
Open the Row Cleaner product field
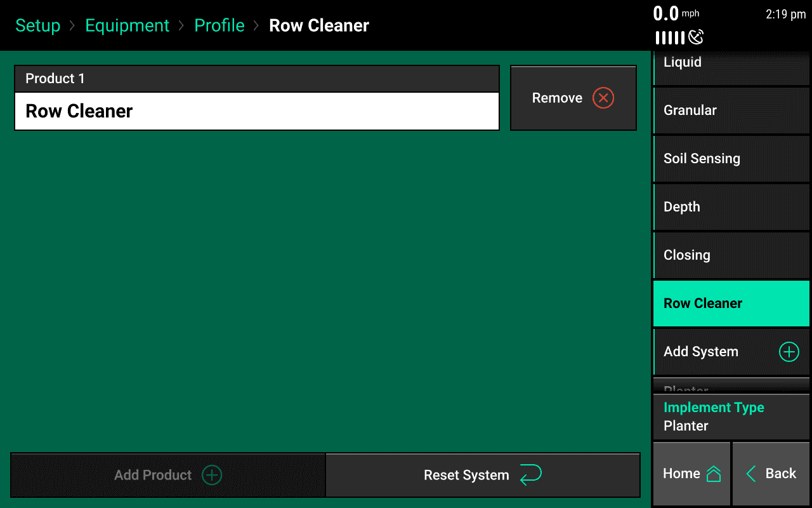coord(257,111)
